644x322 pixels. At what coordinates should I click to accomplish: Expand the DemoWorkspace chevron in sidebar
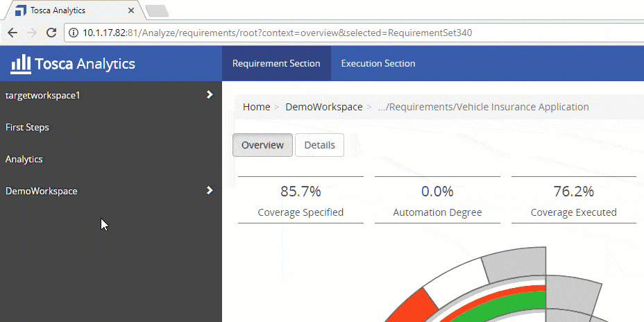point(210,191)
